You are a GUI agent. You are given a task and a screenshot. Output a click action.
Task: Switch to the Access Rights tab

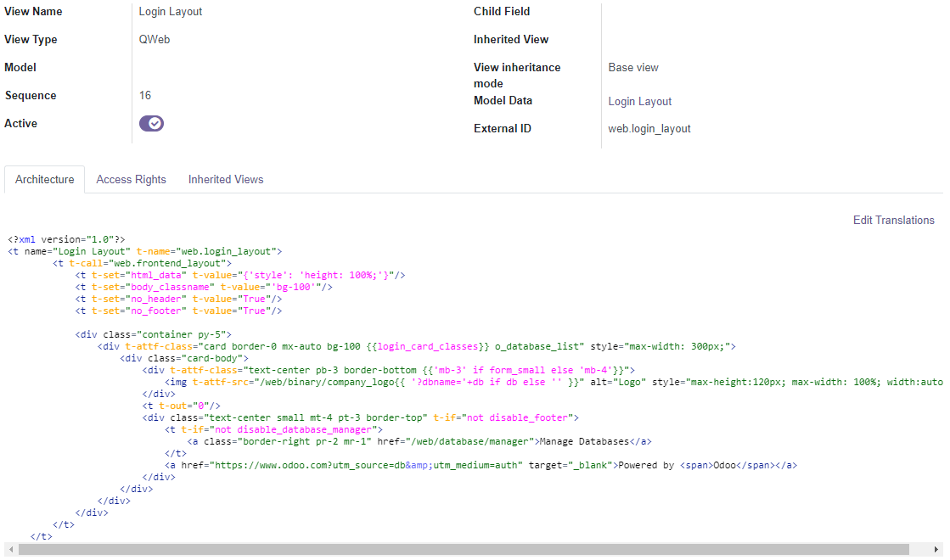(x=131, y=179)
